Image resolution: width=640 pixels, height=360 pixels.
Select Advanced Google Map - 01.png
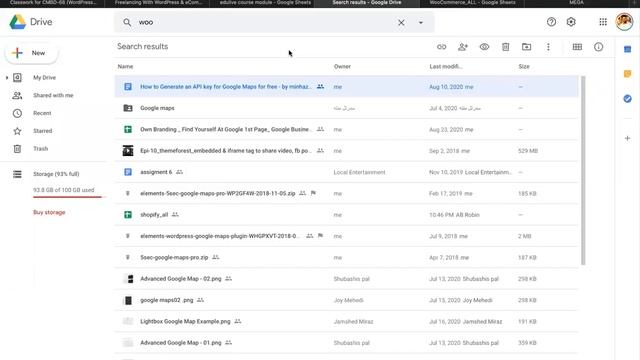pos(347,343)
